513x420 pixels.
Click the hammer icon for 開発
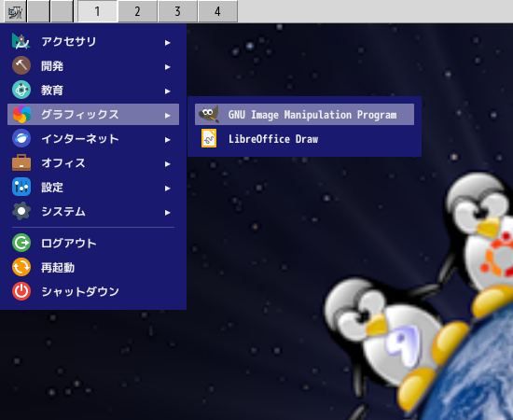point(21,65)
